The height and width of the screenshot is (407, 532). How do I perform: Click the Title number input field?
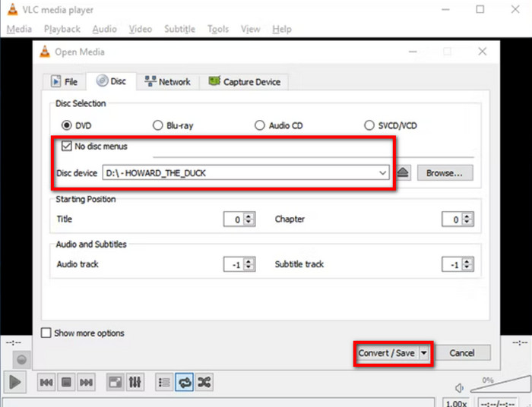point(234,219)
